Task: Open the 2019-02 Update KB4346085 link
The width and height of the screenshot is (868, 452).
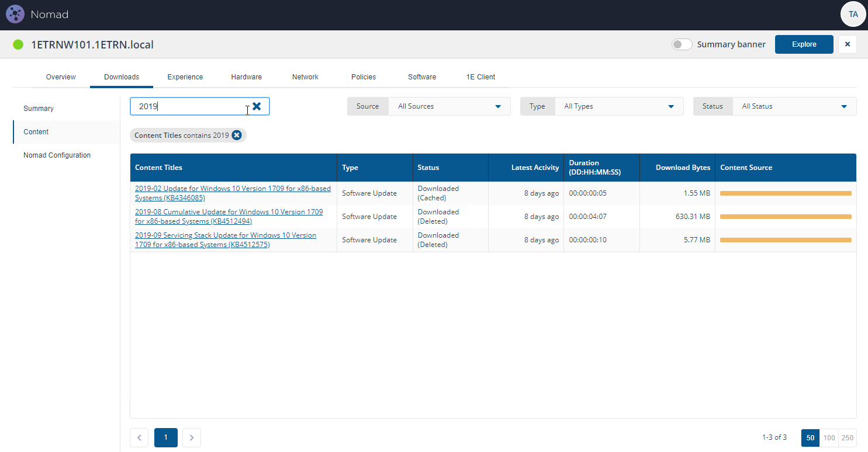Action: (x=233, y=193)
